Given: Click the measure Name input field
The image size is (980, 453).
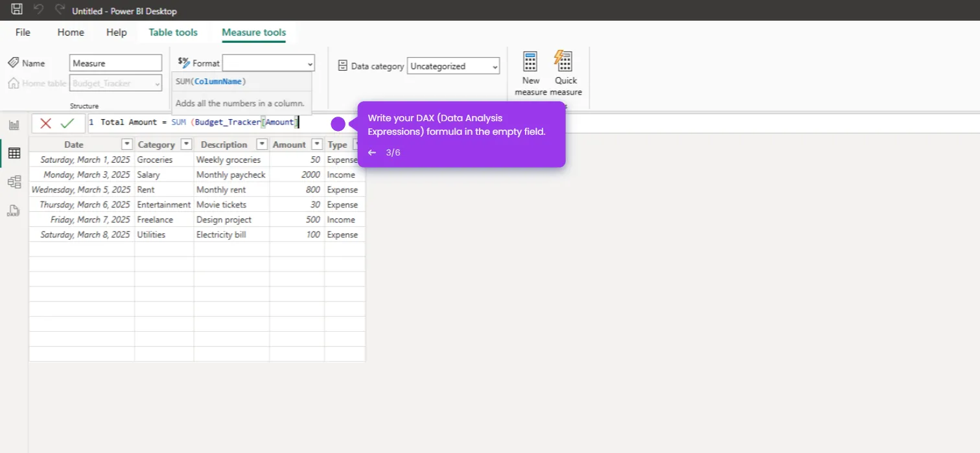Looking at the screenshot, I should coord(115,63).
